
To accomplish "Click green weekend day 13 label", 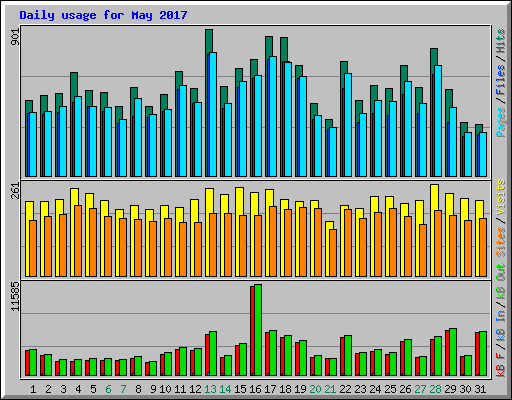I will (x=210, y=389).
